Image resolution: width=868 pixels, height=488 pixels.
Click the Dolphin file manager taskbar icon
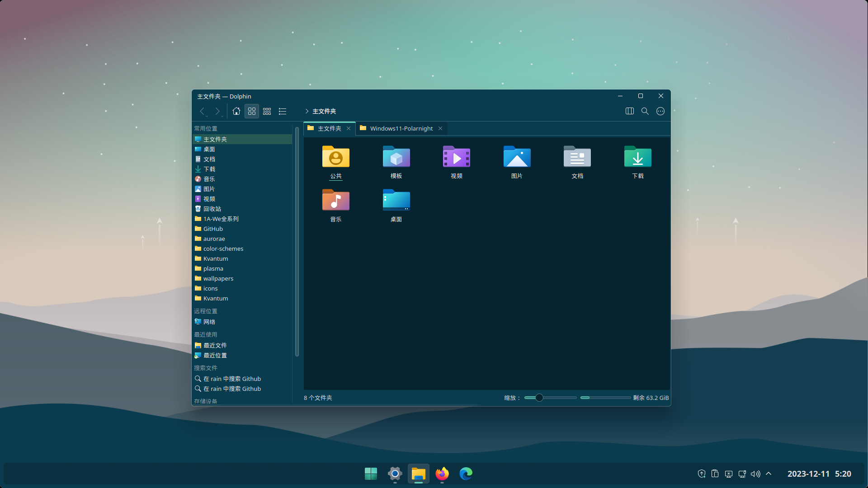point(419,474)
